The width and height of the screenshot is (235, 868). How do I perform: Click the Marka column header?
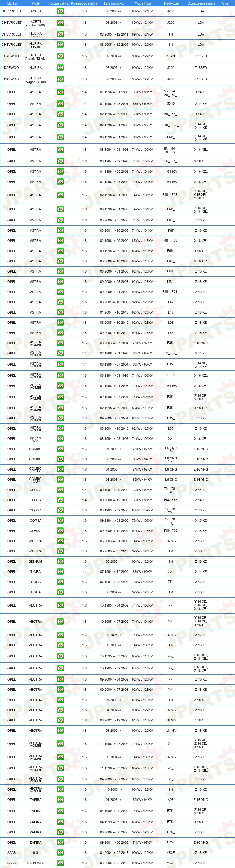coord(11,3)
